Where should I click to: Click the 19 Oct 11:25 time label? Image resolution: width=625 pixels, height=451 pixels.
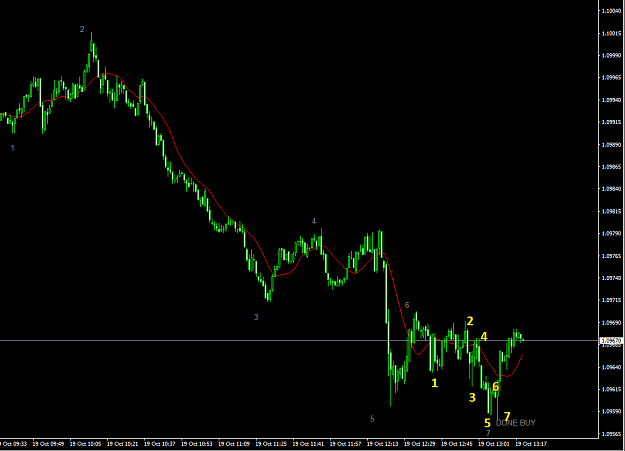click(271, 444)
